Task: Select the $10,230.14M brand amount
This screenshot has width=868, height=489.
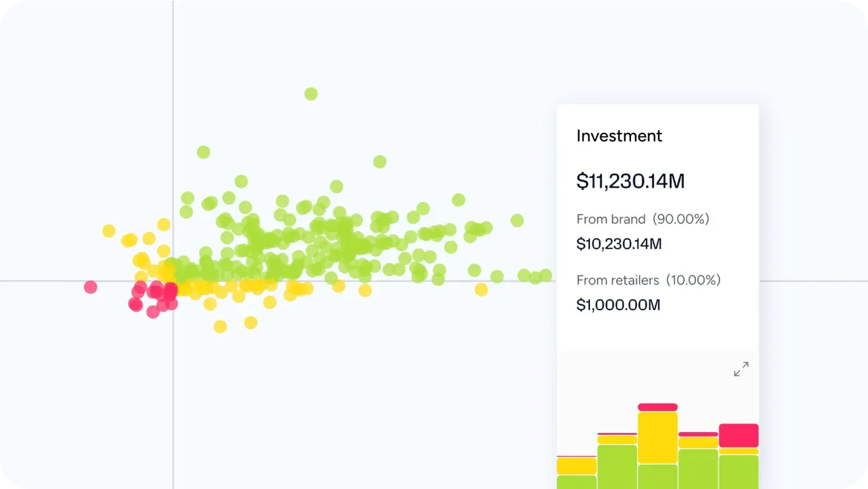Action: [619, 244]
